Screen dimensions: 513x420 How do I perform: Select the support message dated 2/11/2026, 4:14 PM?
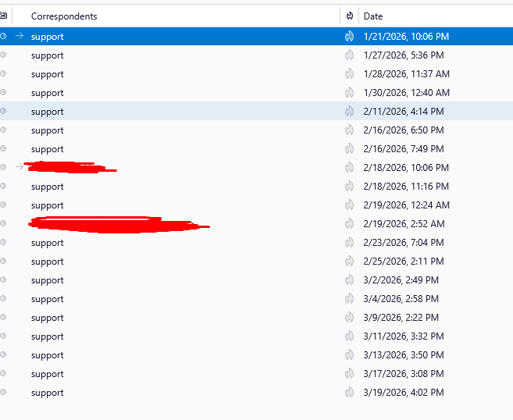coord(256,111)
